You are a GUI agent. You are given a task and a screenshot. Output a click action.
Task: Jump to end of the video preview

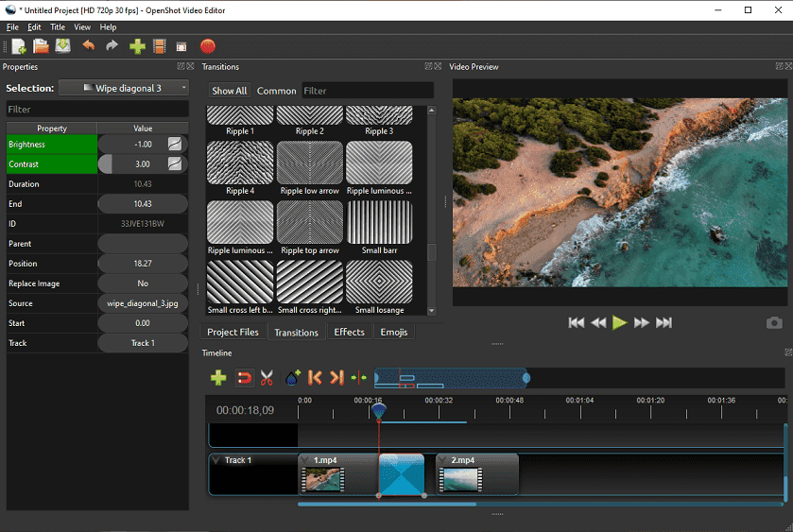click(x=664, y=322)
